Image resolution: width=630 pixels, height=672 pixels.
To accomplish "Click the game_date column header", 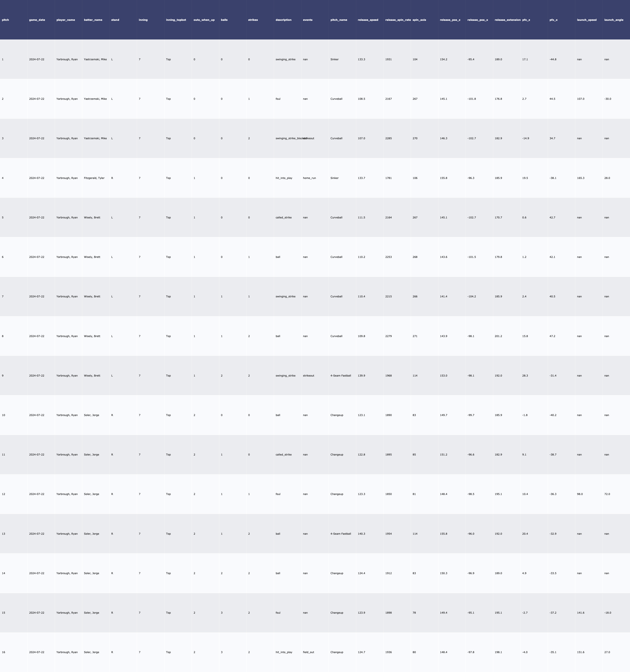I will tap(37, 20).
